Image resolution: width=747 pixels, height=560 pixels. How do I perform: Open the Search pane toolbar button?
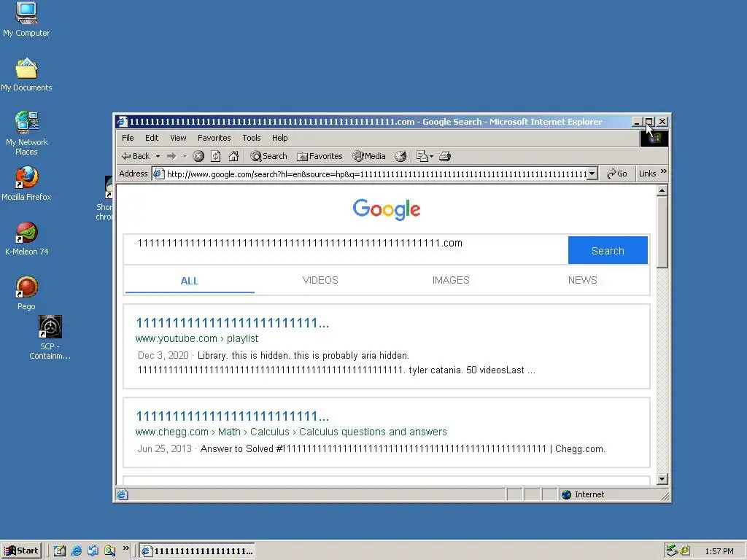268,156
